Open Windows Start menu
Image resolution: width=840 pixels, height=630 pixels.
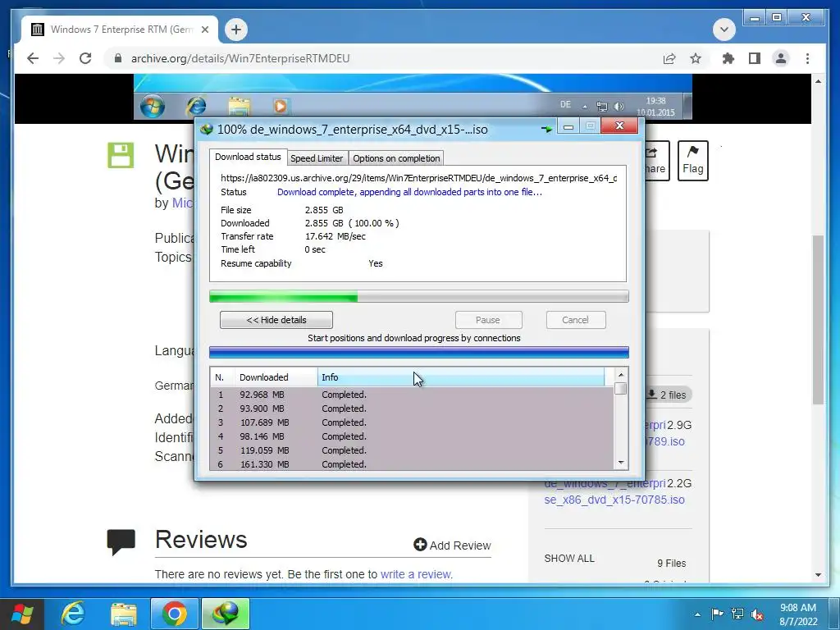[x=22, y=614]
